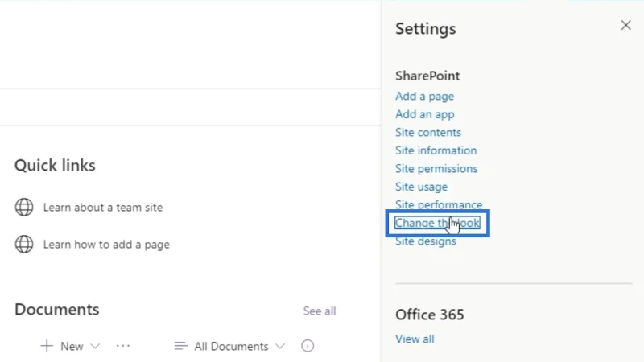View all Office 365 settings
644x362 pixels.
tap(415, 339)
